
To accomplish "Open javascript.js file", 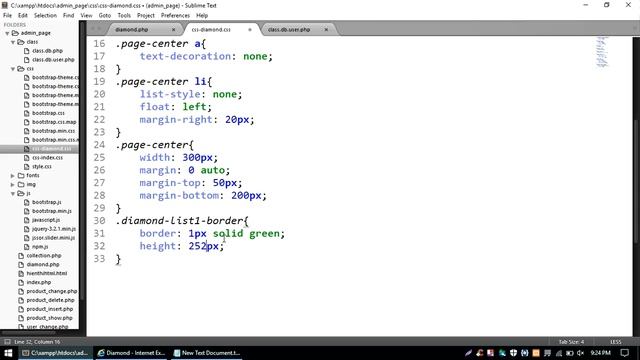I will coord(46,220).
